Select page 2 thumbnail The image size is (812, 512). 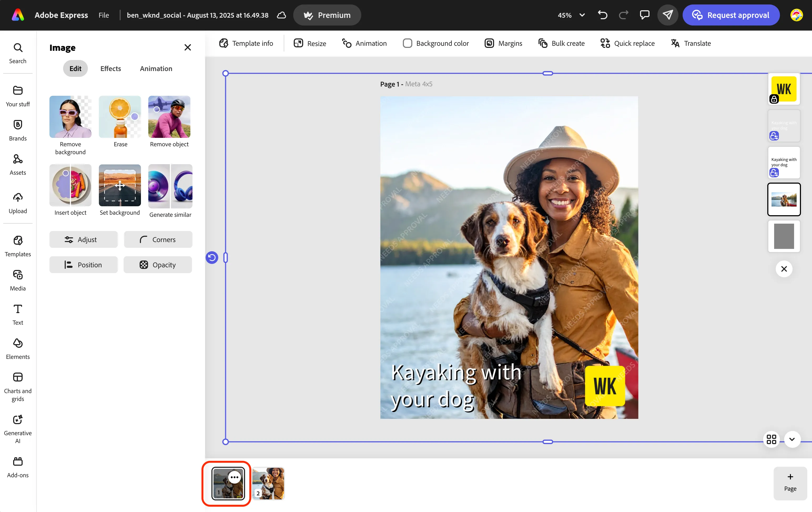pyautogui.click(x=268, y=483)
